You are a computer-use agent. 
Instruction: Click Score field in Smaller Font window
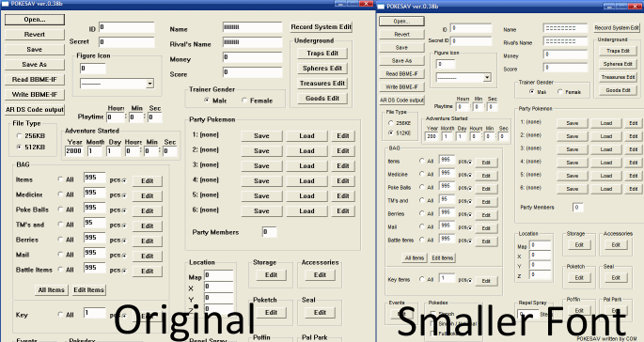coord(565,67)
